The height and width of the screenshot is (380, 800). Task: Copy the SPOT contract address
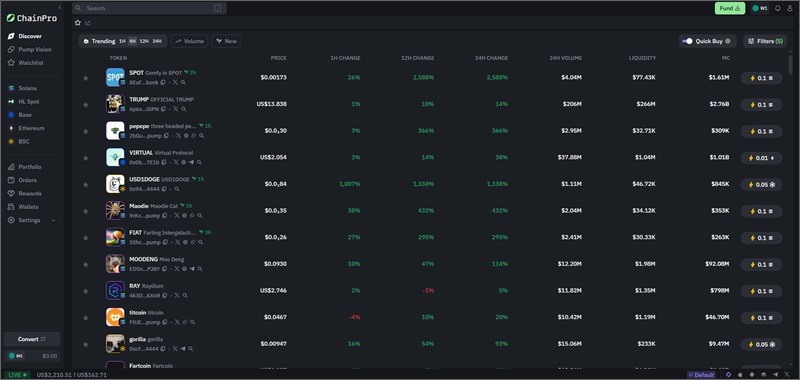tap(163, 82)
